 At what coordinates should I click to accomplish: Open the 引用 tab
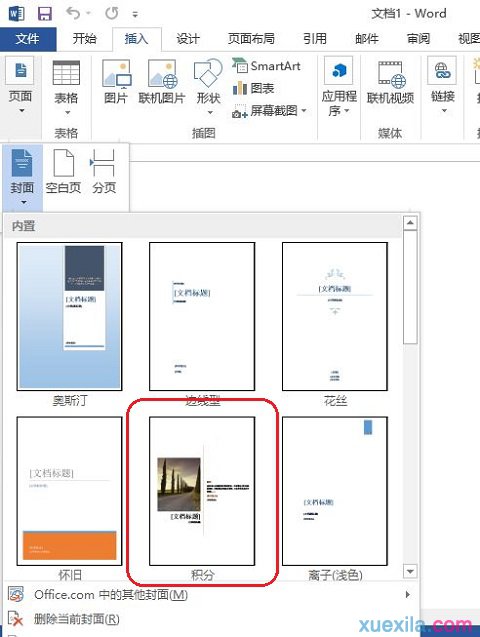click(x=315, y=39)
